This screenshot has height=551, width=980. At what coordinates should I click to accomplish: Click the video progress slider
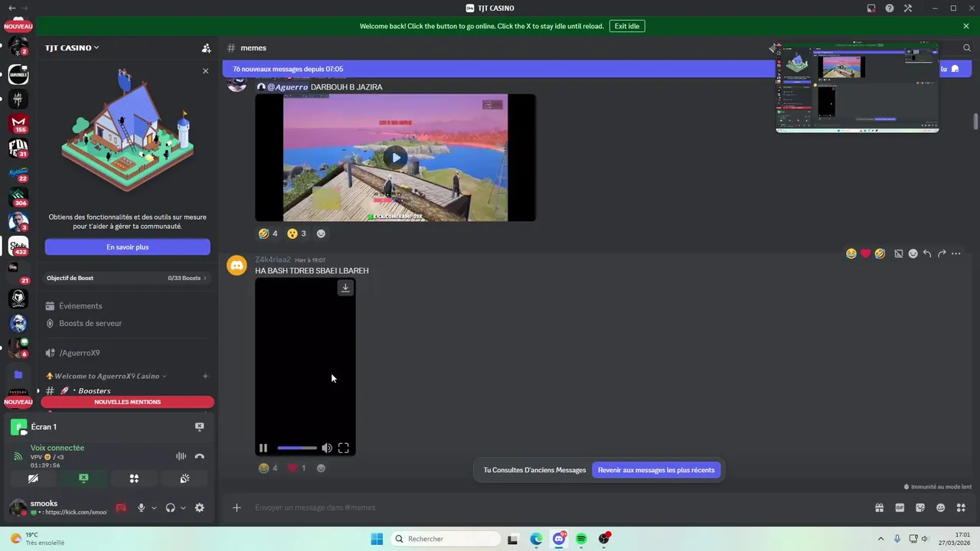tap(297, 448)
